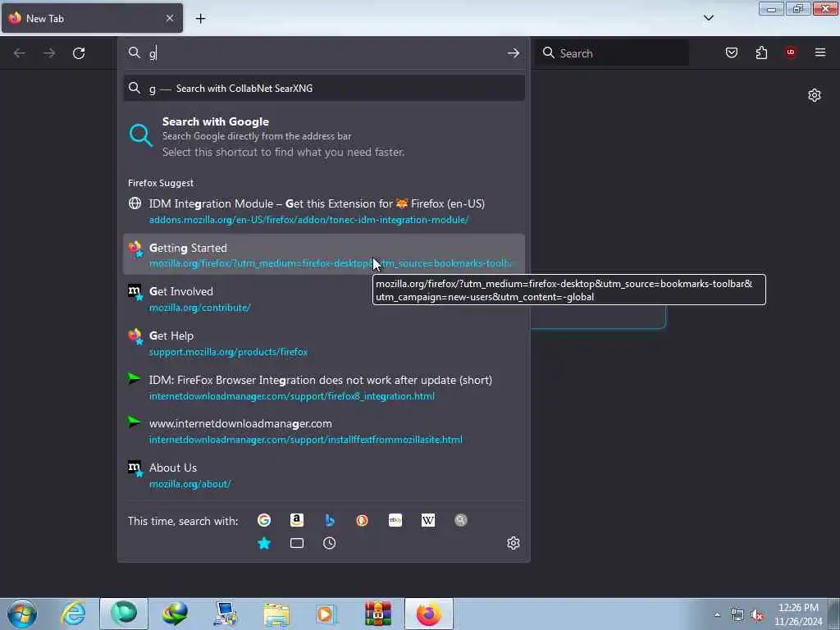Open WinRAR from the taskbar
The width and height of the screenshot is (840, 630).
coord(378,614)
